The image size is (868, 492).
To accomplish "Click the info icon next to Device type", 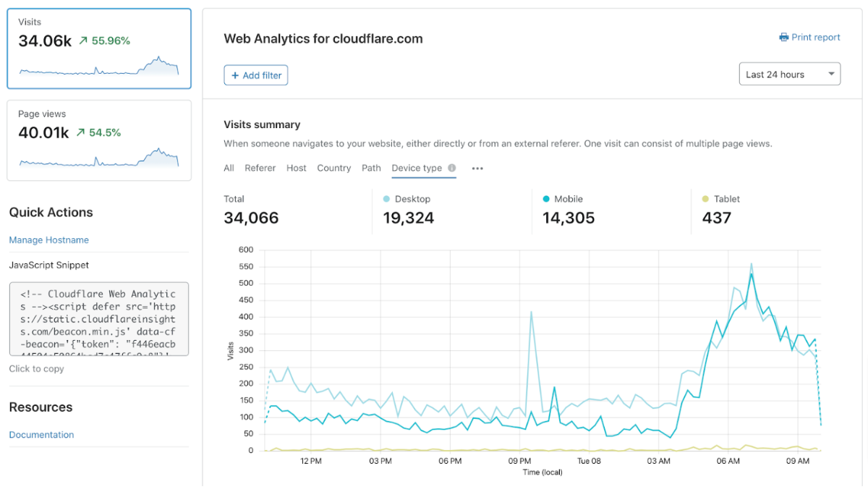I will [x=452, y=168].
